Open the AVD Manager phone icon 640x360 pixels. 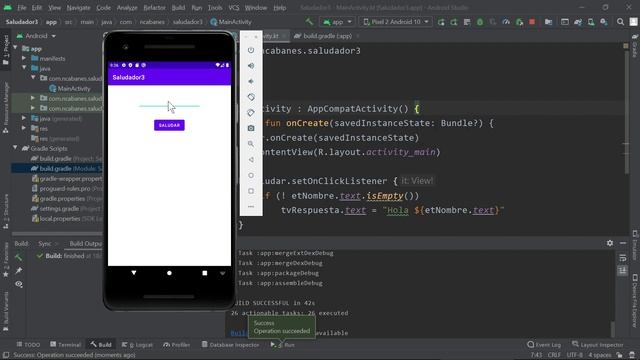pos(591,22)
